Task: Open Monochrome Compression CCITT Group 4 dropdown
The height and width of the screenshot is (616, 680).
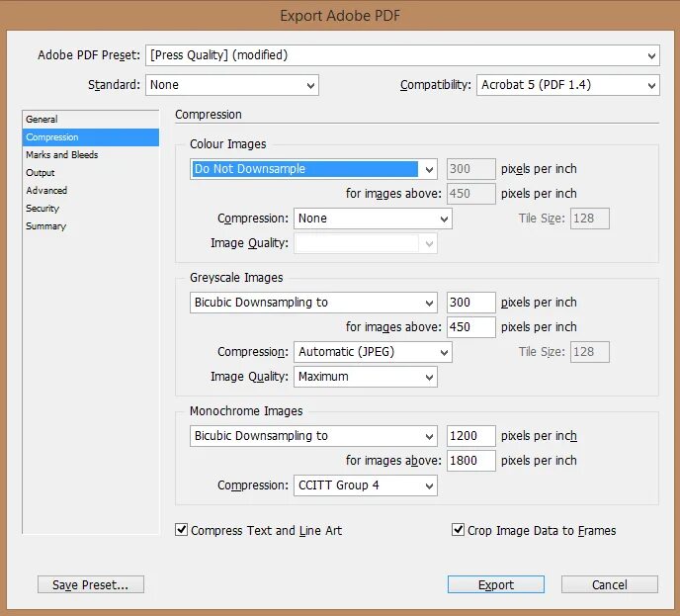Action: coord(366,485)
